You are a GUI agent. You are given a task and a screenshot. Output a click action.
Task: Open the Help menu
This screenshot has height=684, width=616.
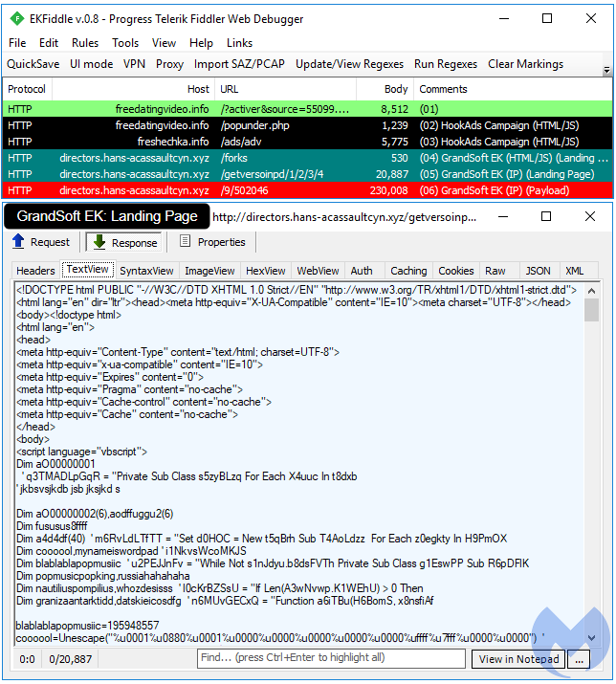[x=201, y=43]
